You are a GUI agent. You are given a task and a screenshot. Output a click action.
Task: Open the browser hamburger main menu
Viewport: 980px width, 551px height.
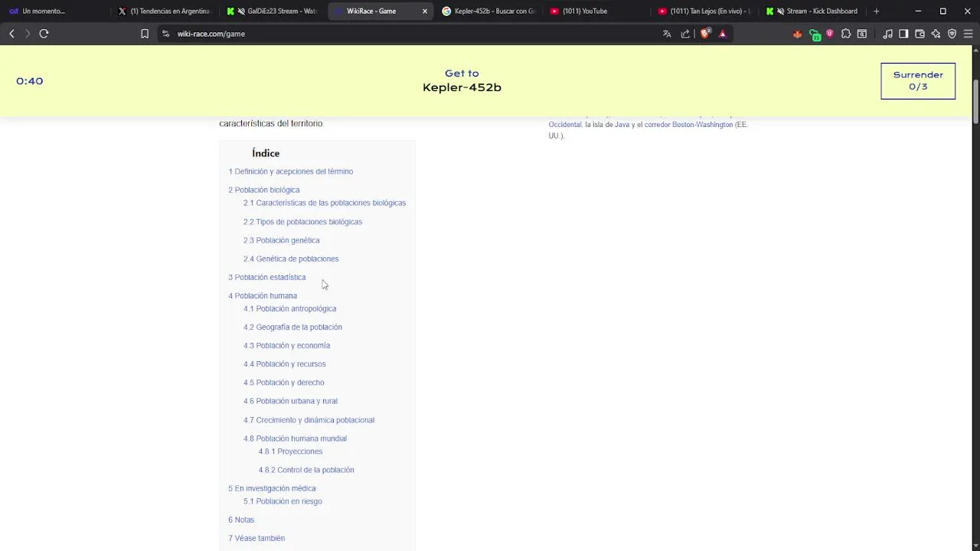969,34
